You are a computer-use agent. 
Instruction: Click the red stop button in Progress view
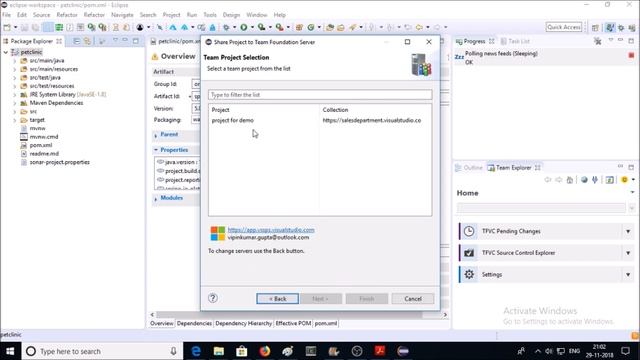(631, 55)
